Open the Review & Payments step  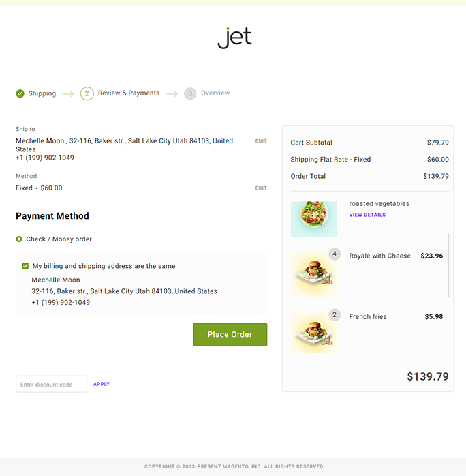[129, 93]
